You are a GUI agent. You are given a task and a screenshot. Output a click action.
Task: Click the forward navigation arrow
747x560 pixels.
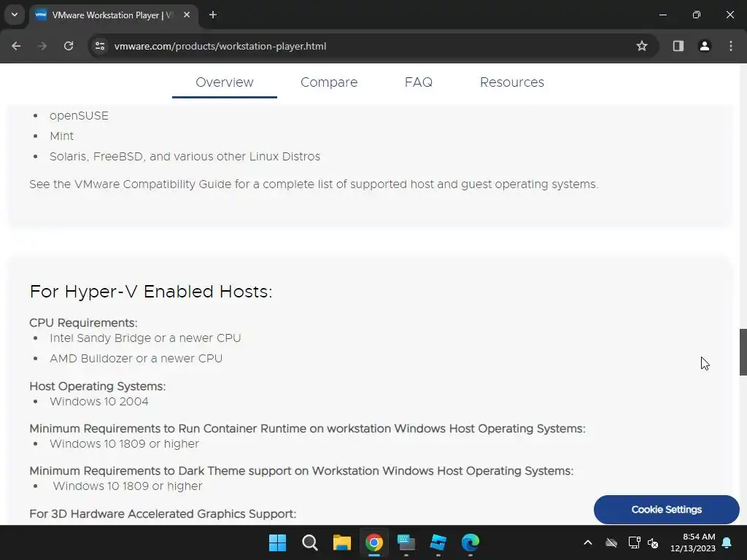(42, 46)
